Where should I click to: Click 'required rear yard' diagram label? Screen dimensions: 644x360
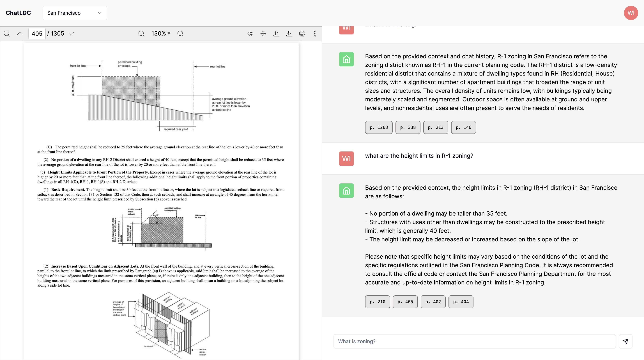[176, 129]
